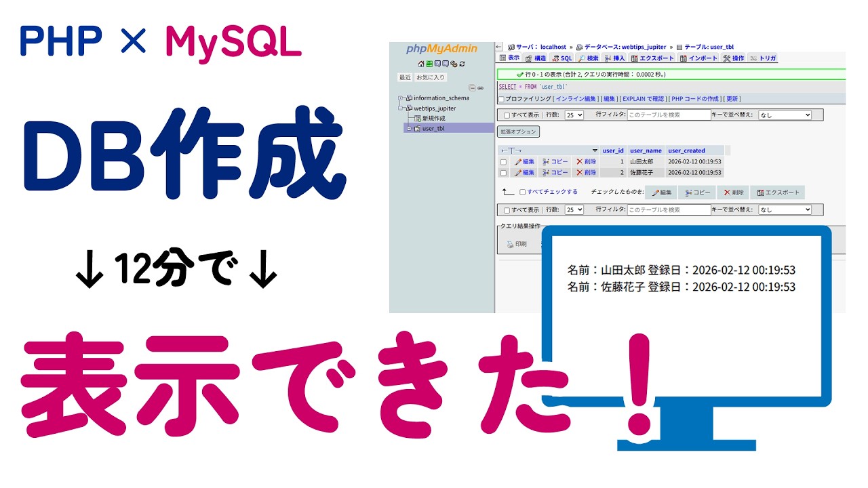Open the インポート tab

[698, 58]
